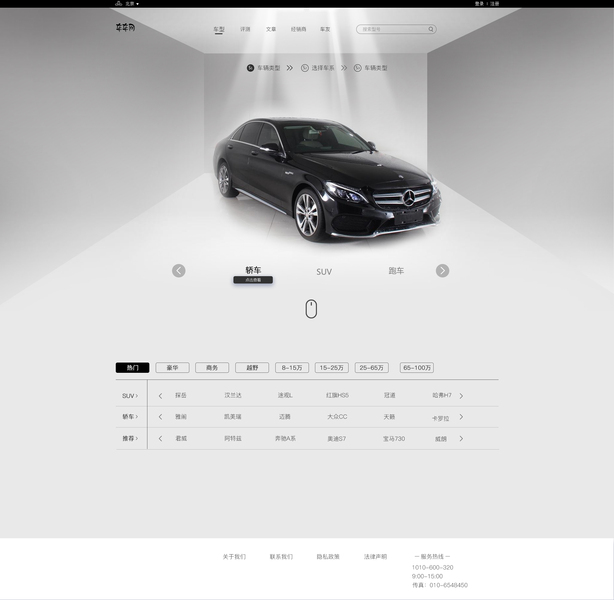Open the 阿特兹 model link
The image size is (614, 600).
coord(233,438)
